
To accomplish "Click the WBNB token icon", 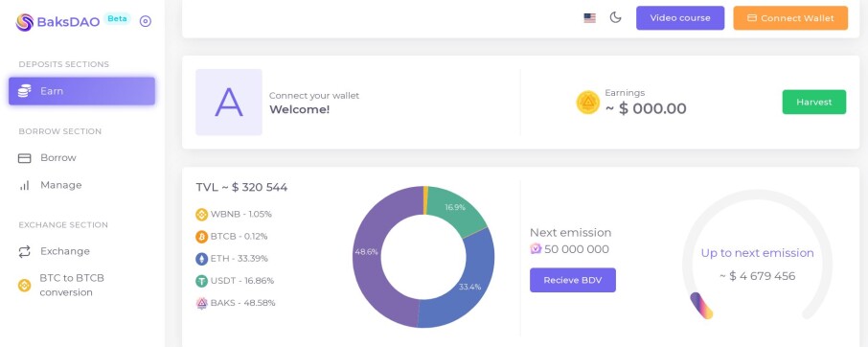I will pyautogui.click(x=201, y=214).
